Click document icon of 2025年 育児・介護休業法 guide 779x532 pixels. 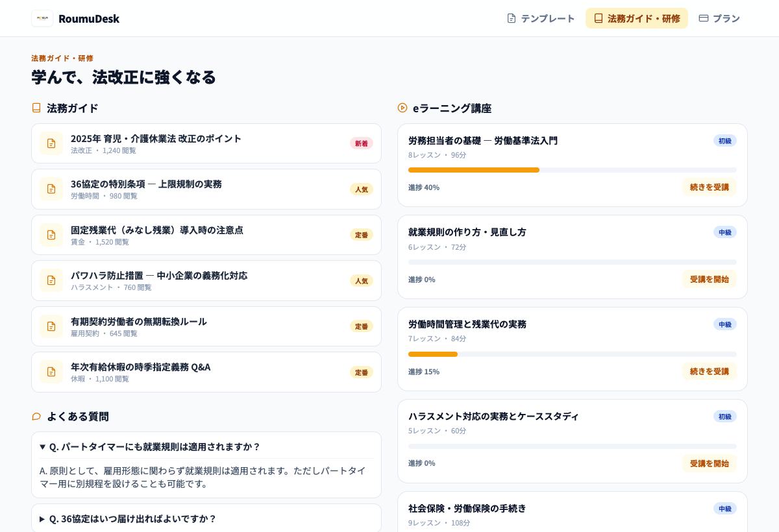click(x=51, y=143)
